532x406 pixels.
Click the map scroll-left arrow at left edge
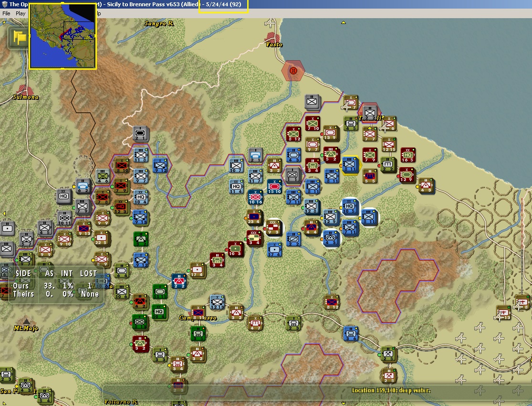point(4,214)
